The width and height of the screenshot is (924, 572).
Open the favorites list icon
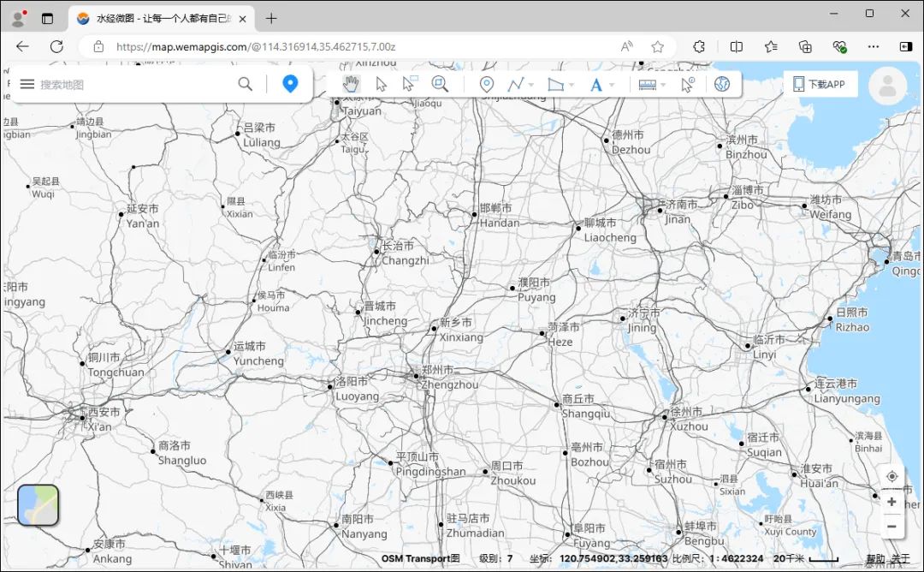coord(771,46)
